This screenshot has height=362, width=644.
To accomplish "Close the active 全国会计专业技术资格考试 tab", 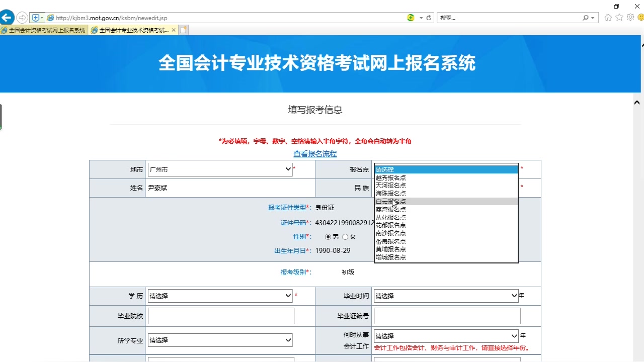I will pyautogui.click(x=174, y=30).
